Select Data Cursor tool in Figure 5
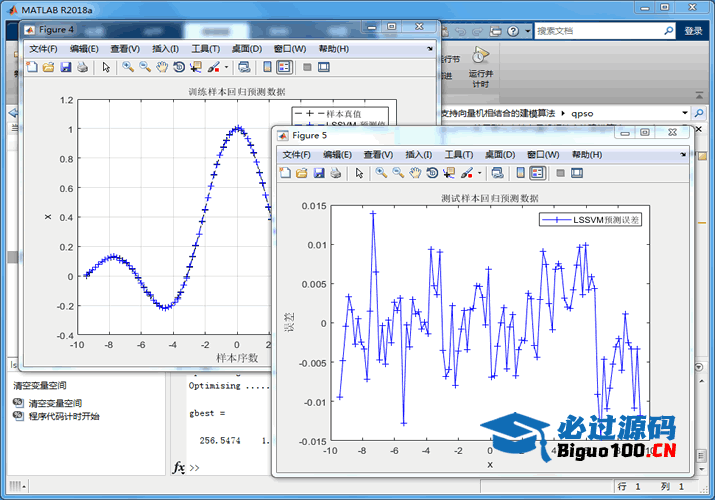 pos(449,173)
